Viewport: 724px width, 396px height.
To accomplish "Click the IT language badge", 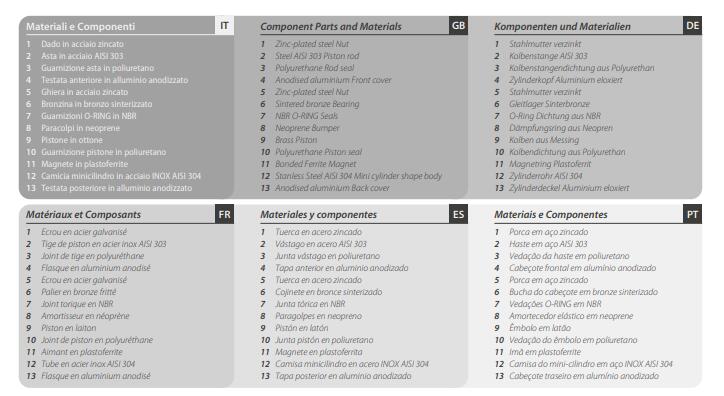I will (224, 25).
